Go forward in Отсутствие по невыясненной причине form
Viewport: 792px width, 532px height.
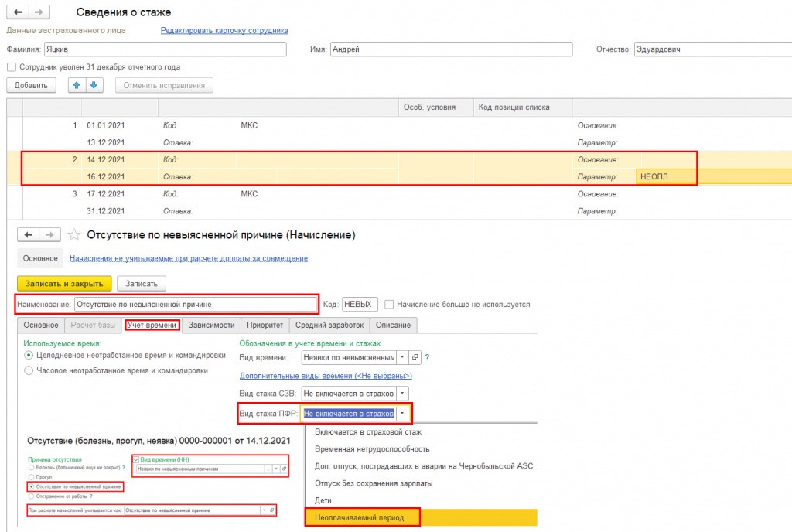(49, 235)
